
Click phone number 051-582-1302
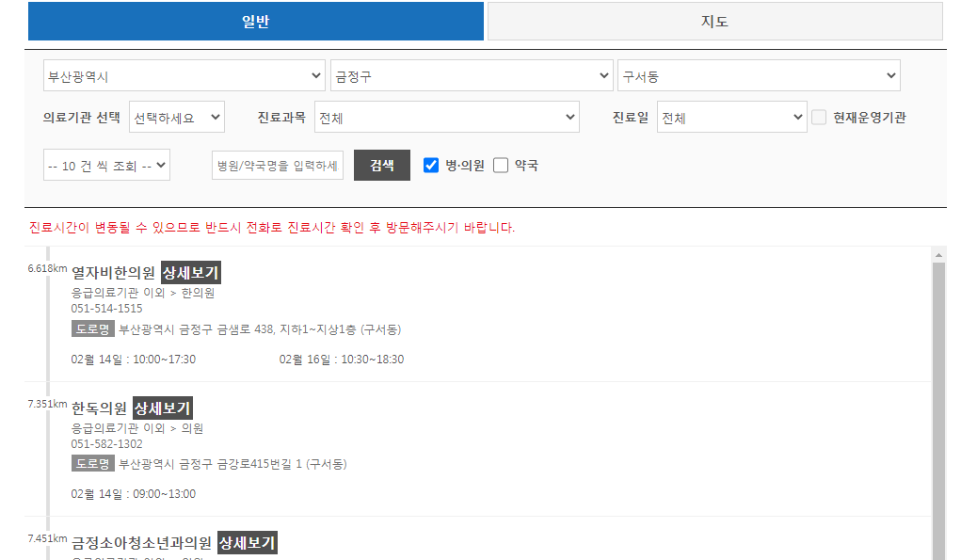[x=106, y=443]
